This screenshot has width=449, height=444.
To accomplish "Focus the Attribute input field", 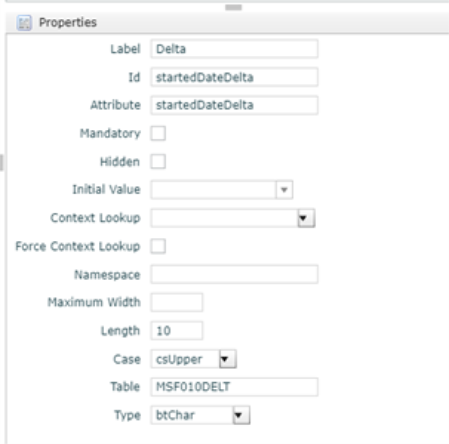I will (234, 105).
